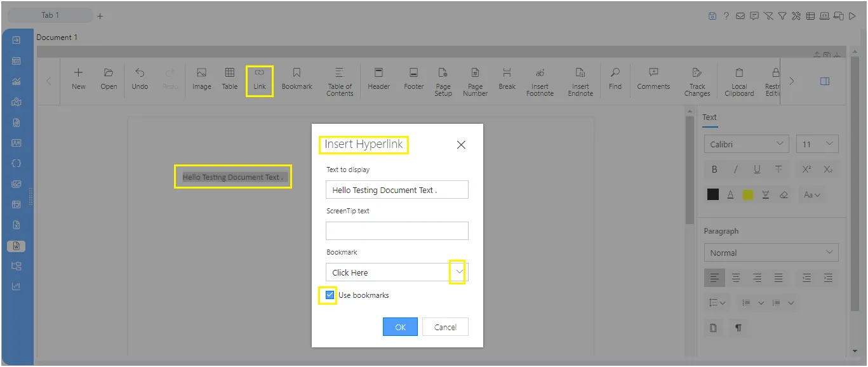Image resolution: width=868 pixels, height=367 pixels.
Task: Open the Word document icon in sidebar
Action: click(17, 246)
